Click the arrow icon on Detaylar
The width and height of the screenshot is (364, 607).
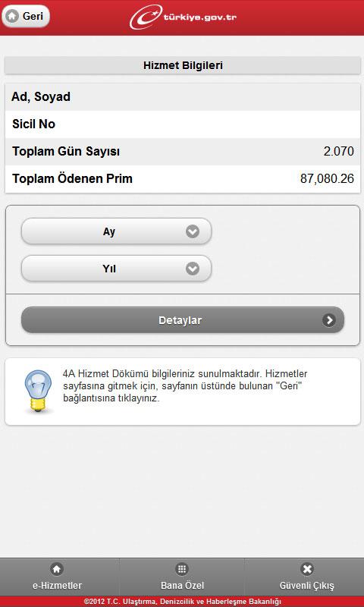click(x=329, y=320)
